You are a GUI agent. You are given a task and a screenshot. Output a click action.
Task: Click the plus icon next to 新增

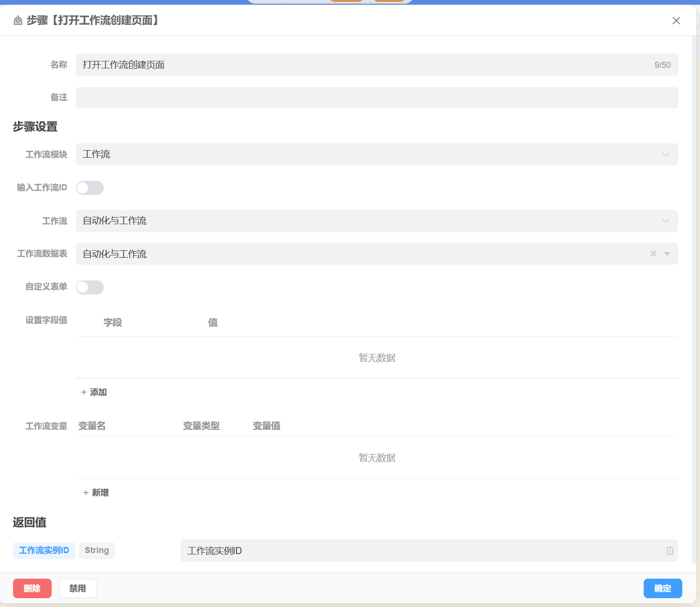tap(86, 493)
